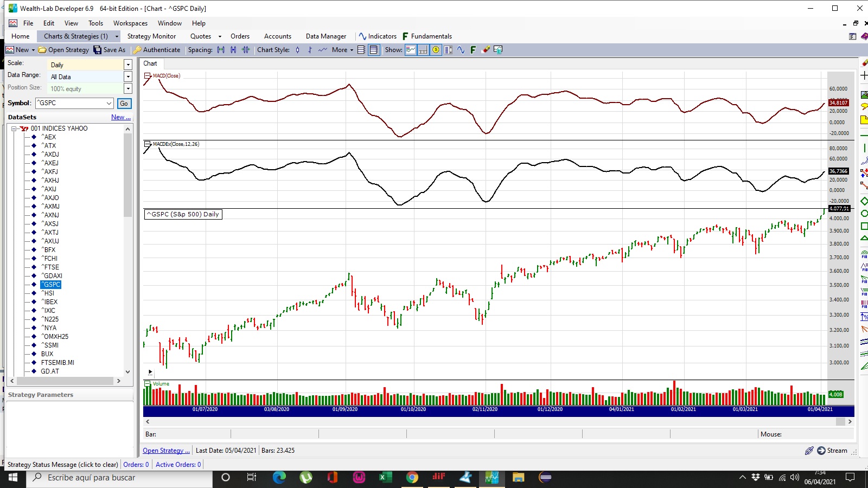This screenshot has width=868, height=488.
Task: Select the diamond drawing tool
Action: [864, 201]
